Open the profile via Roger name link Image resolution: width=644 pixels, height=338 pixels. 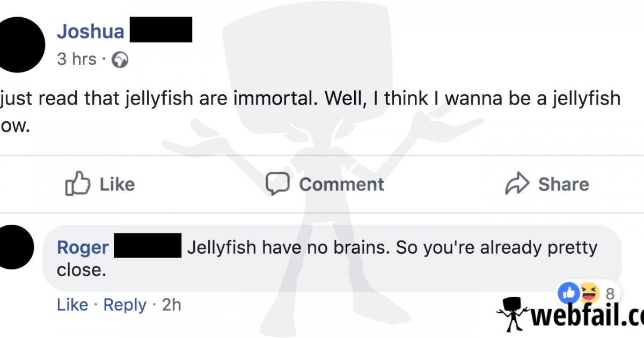[x=83, y=248]
